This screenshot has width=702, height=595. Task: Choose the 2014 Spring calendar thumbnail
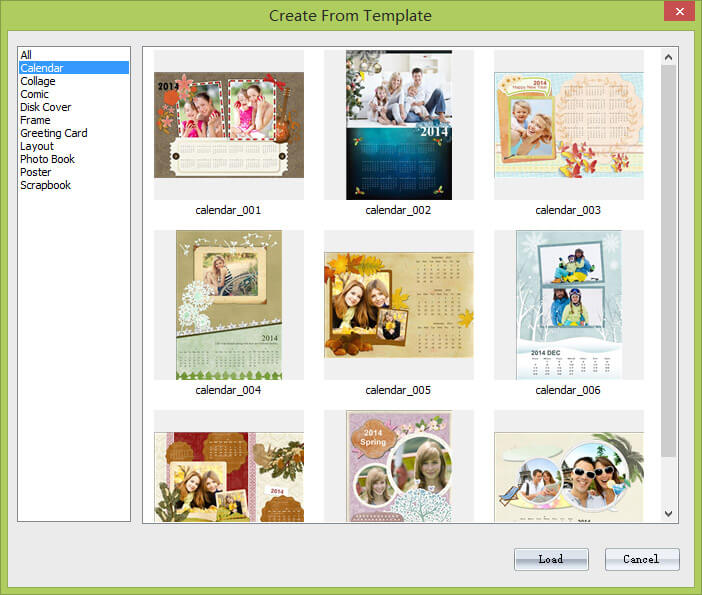(x=399, y=466)
